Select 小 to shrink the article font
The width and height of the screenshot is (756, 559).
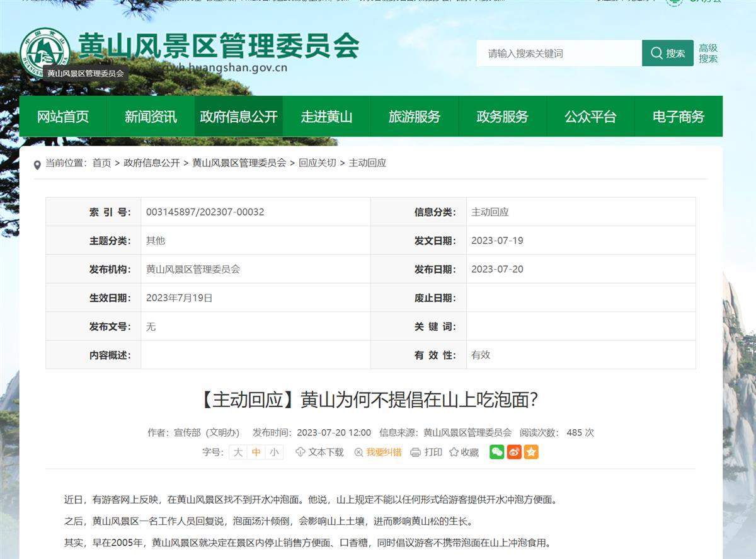(274, 452)
